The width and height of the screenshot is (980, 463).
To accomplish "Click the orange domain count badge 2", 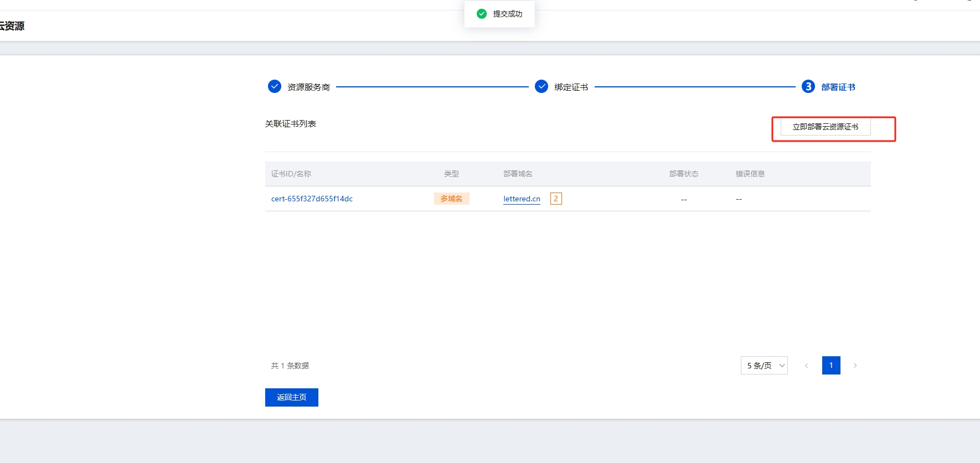I will 556,199.
